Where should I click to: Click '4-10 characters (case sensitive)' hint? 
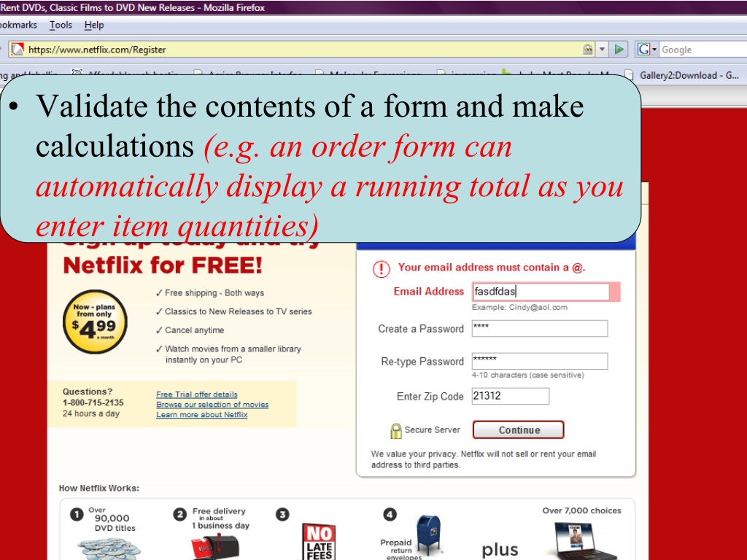point(528,375)
